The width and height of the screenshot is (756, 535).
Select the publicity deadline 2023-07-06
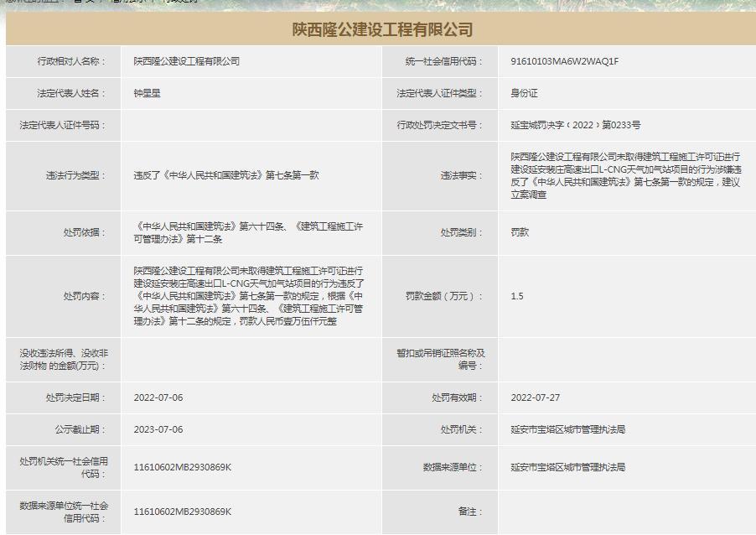point(158,429)
